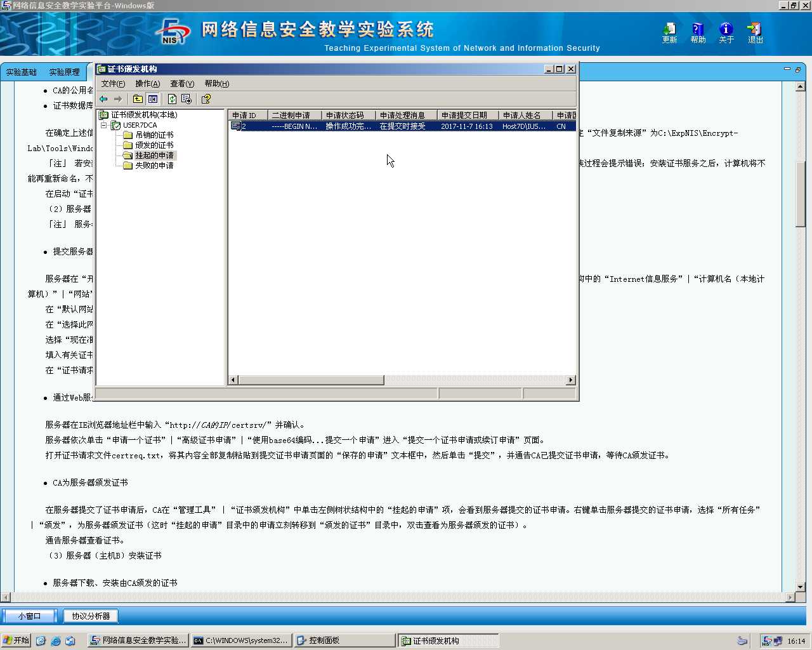Image resolution: width=812 pixels, height=650 pixels.
Task: Click the 证书颁发机构 taskbar button
Action: (448, 640)
